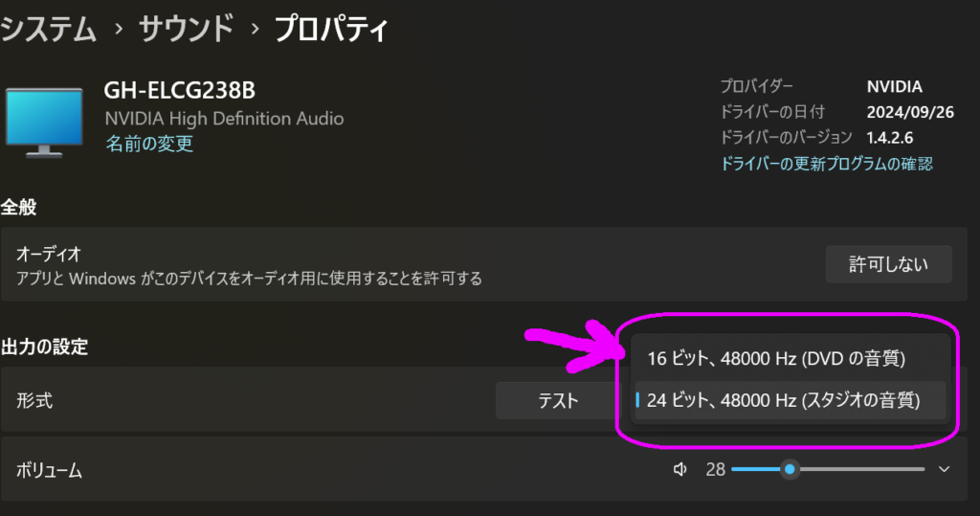Click the volume slider track near maximum

click(x=916, y=469)
